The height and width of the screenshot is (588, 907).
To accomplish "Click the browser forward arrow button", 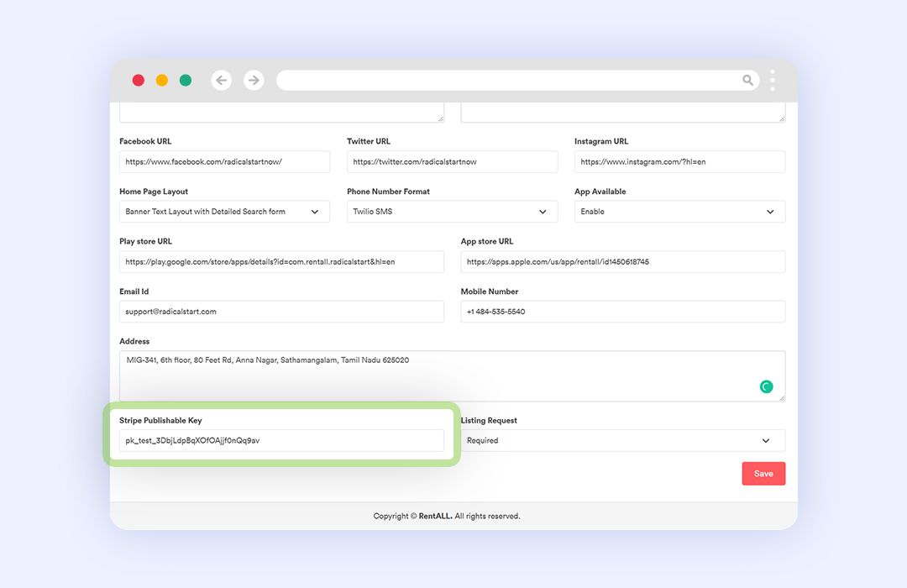I will (x=254, y=80).
